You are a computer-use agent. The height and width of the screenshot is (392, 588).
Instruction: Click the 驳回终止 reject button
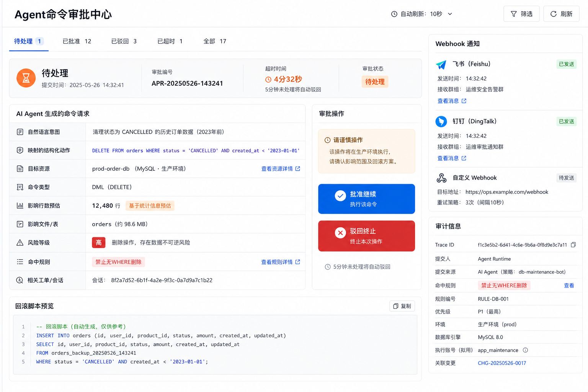click(366, 236)
